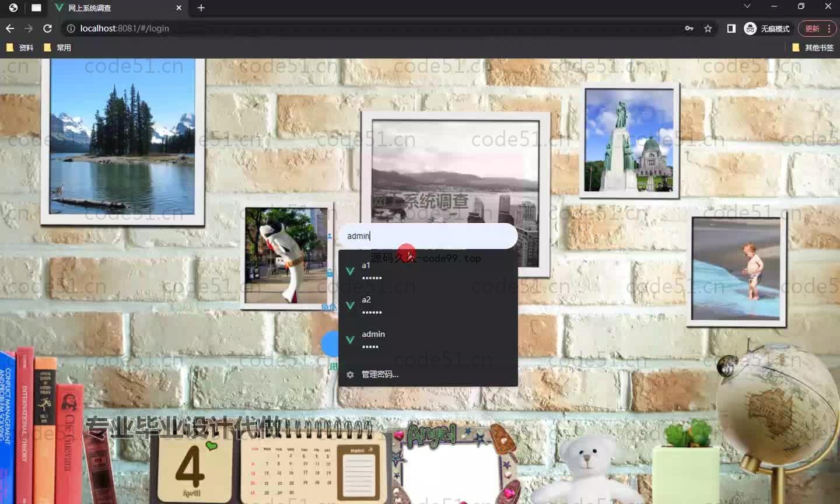Click the browser back arrow

(x=10, y=29)
